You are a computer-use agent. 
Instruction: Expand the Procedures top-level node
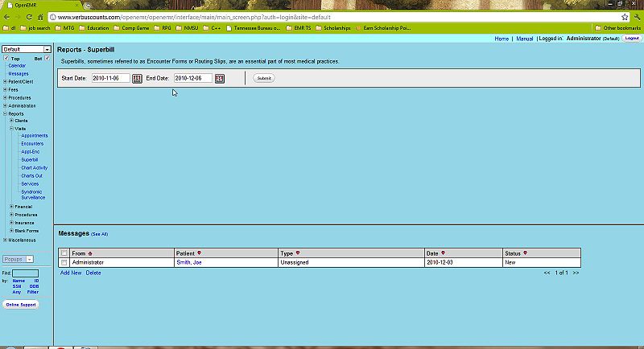point(5,97)
